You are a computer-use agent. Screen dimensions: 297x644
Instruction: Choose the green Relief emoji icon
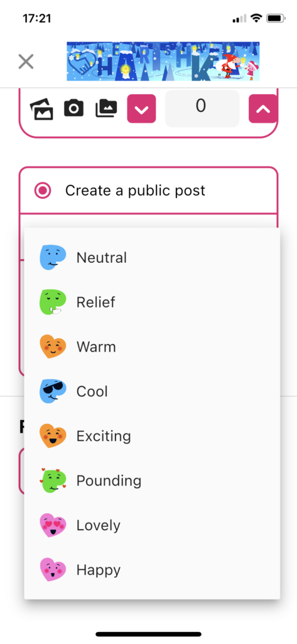pyautogui.click(x=53, y=303)
